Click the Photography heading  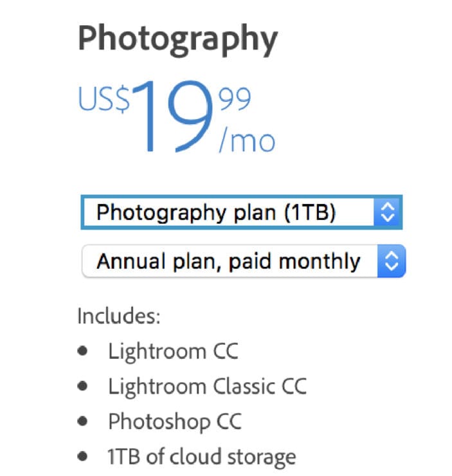click(x=177, y=39)
